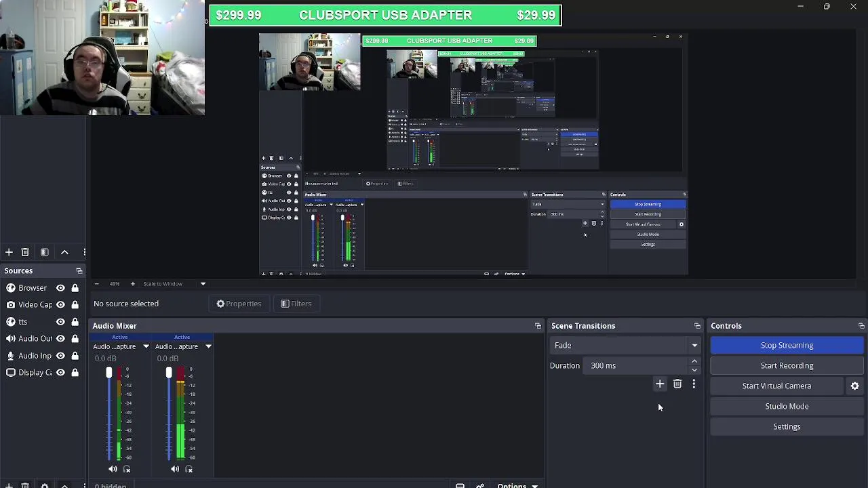Click the Audio Output speaker source icon

coord(11,339)
